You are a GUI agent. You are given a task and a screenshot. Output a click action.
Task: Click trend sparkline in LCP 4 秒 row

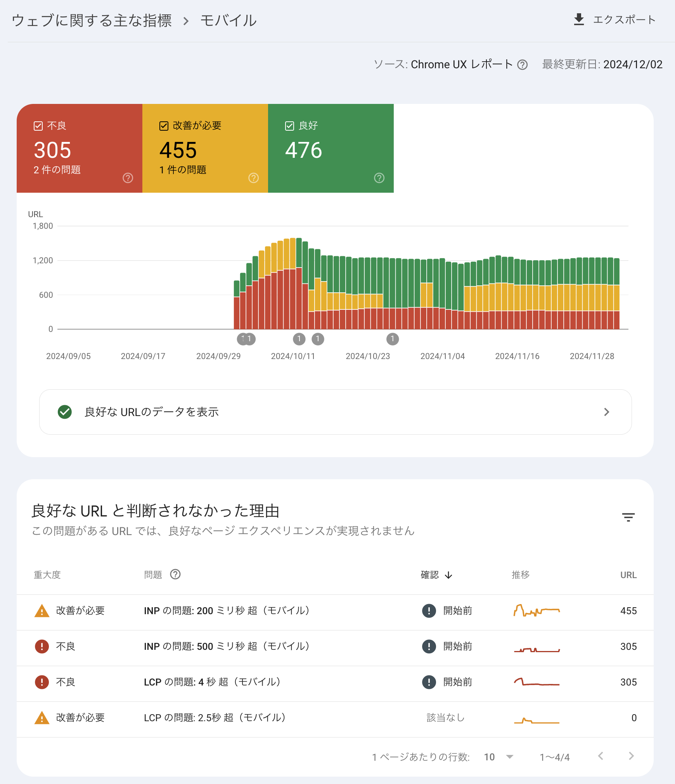[x=537, y=682]
